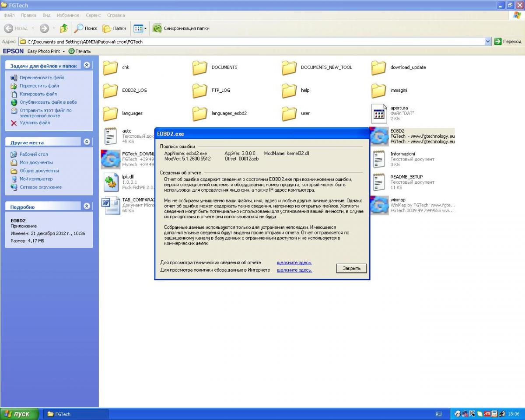This screenshot has height=420, width=525.
Task: Select the immagini folder
Action: 390,90
